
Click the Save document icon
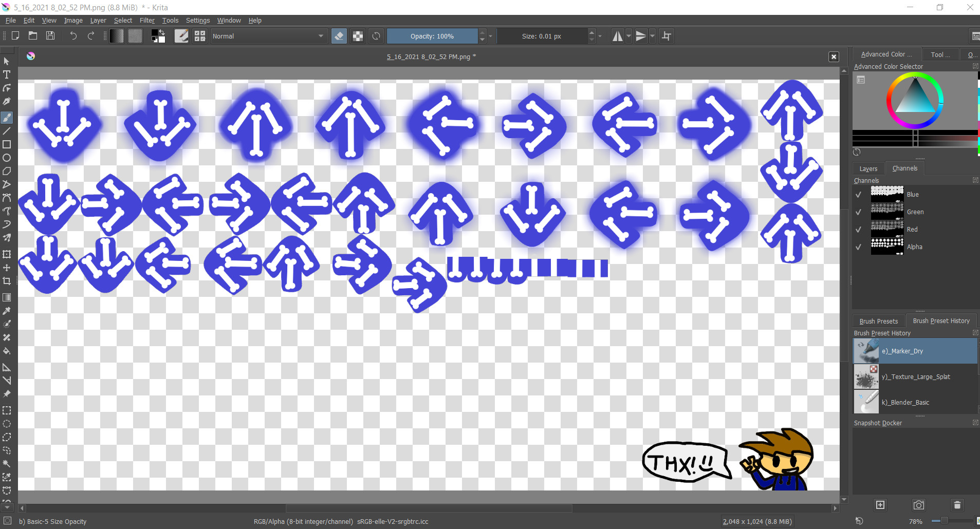(50, 35)
